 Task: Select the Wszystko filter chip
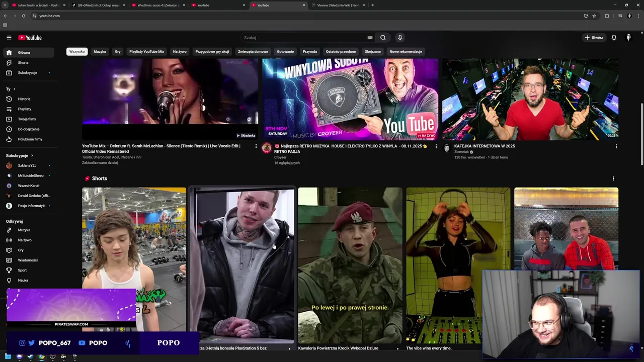[x=77, y=52]
